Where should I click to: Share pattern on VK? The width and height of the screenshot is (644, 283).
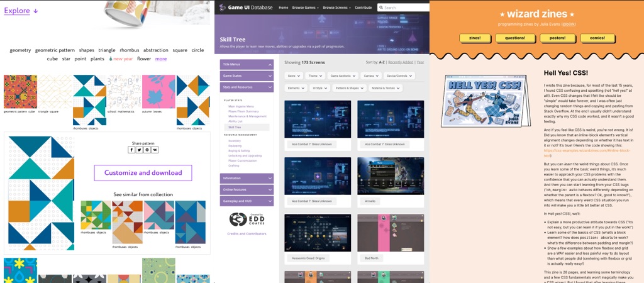point(155,150)
